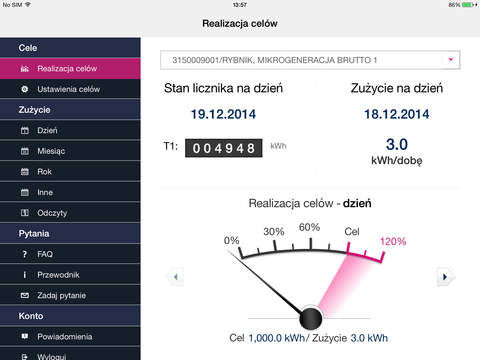
Task: Tap the Konto section header
Action: [x=70, y=316]
